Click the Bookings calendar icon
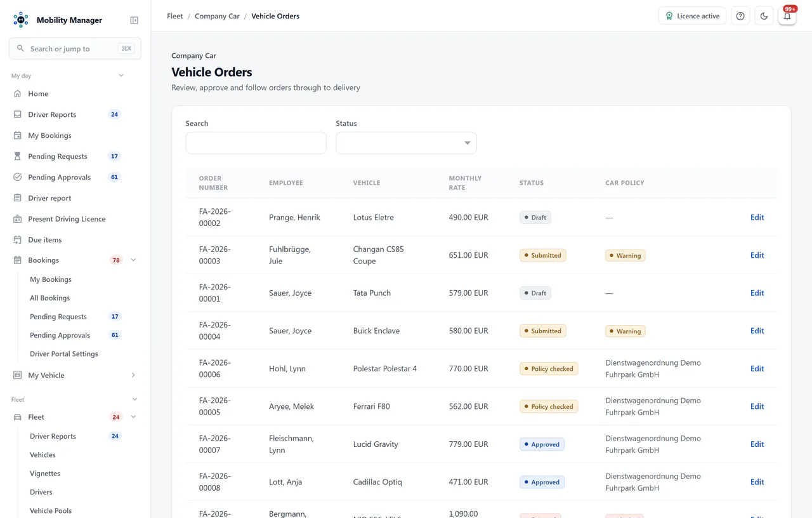The height and width of the screenshot is (518, 812). [x=18, y=260]
